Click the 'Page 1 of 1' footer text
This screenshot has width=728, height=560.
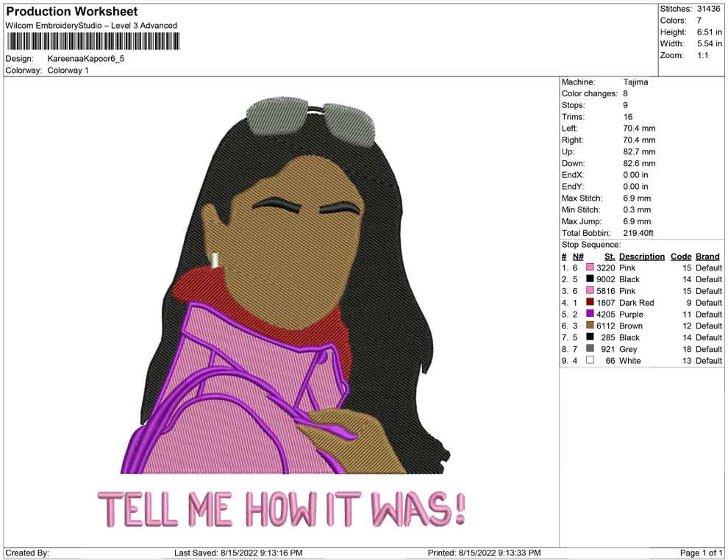pos(701,553)
